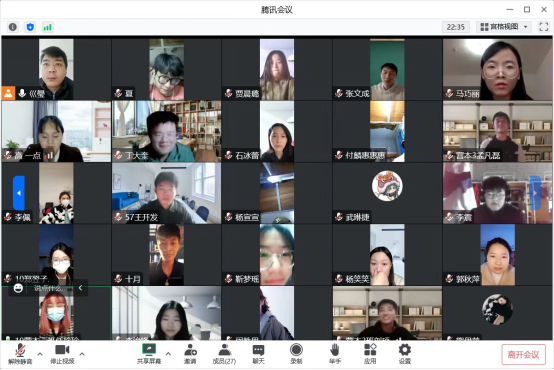The image size is (554, 370).
Task: Open the 聊天 chat panel
Action: (258, 354)
